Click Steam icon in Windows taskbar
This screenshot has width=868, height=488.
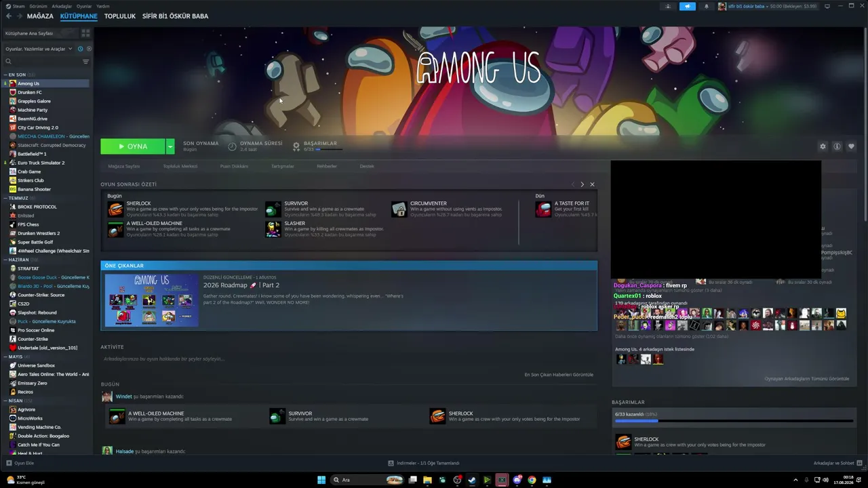[x=473, y=480]
